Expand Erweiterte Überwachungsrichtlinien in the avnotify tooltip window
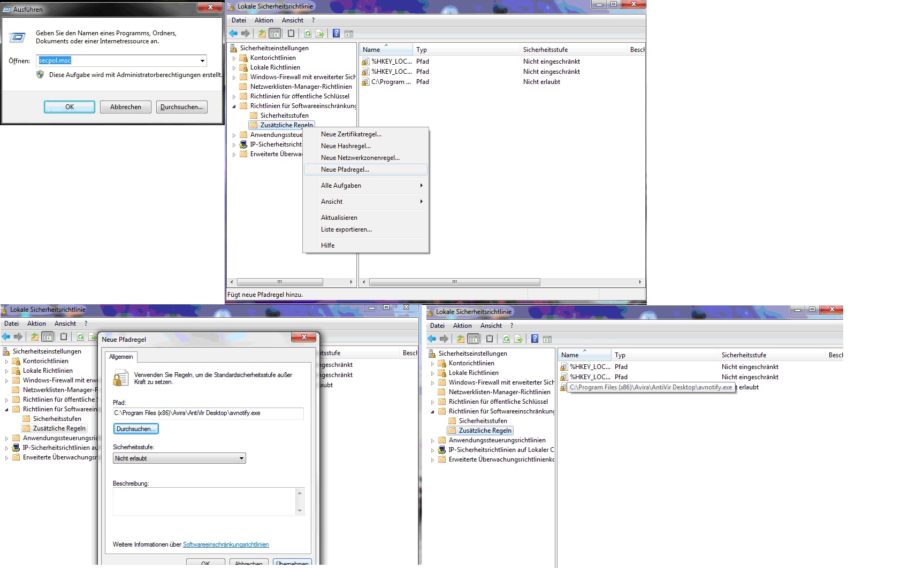924x568 pixels. [432, 459]
